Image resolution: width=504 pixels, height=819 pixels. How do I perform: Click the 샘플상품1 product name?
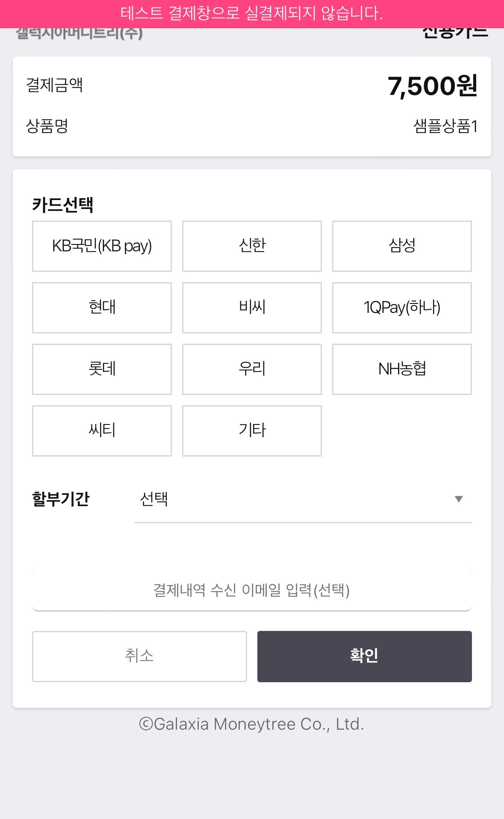445,126
